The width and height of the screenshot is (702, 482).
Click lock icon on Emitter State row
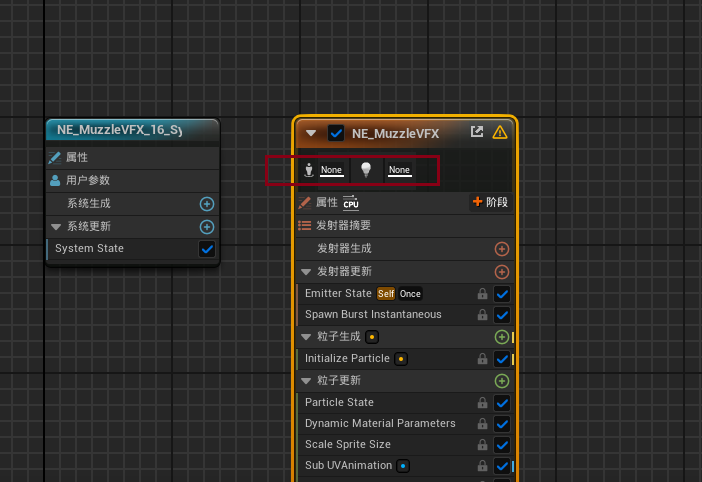[x=482, y=294]
